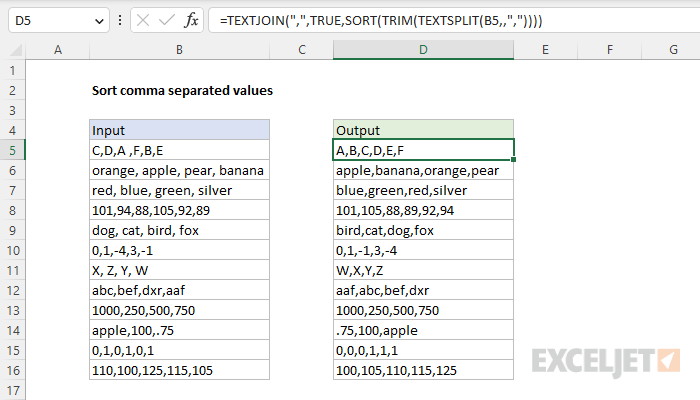Screen dimensions: 700x400
Task: Select column B header
Action: point(179,50)
